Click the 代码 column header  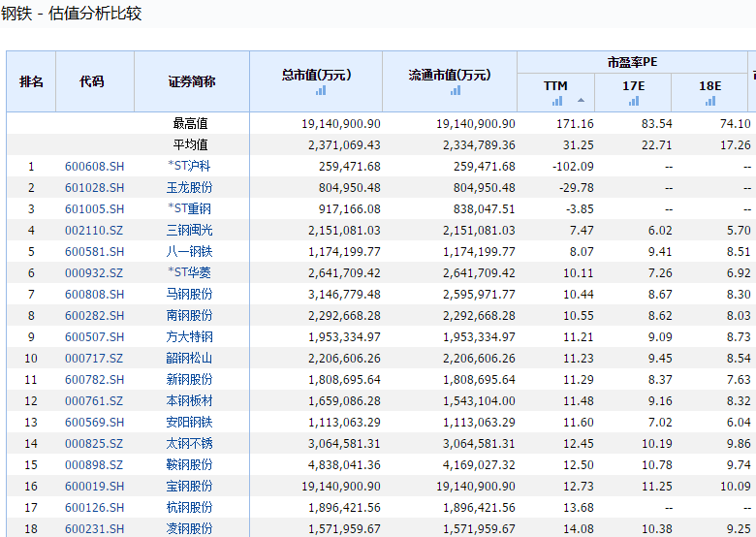click(x=92, y=82)
